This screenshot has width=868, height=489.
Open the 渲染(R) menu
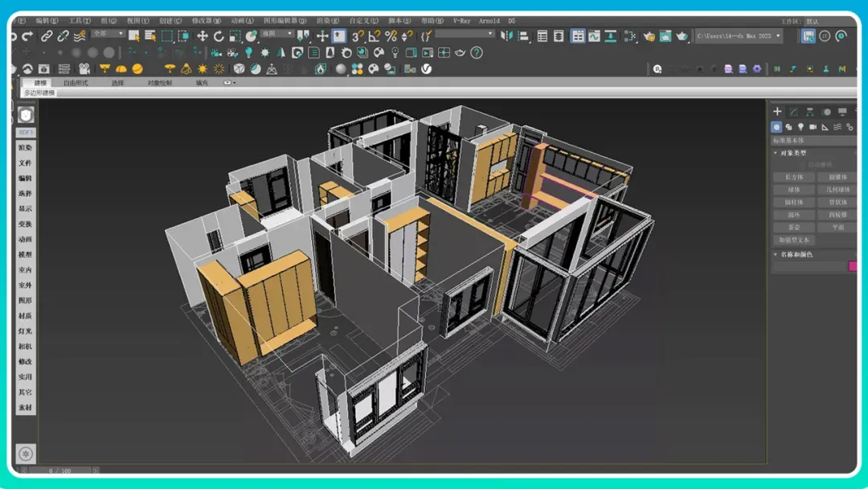point(328,21)
